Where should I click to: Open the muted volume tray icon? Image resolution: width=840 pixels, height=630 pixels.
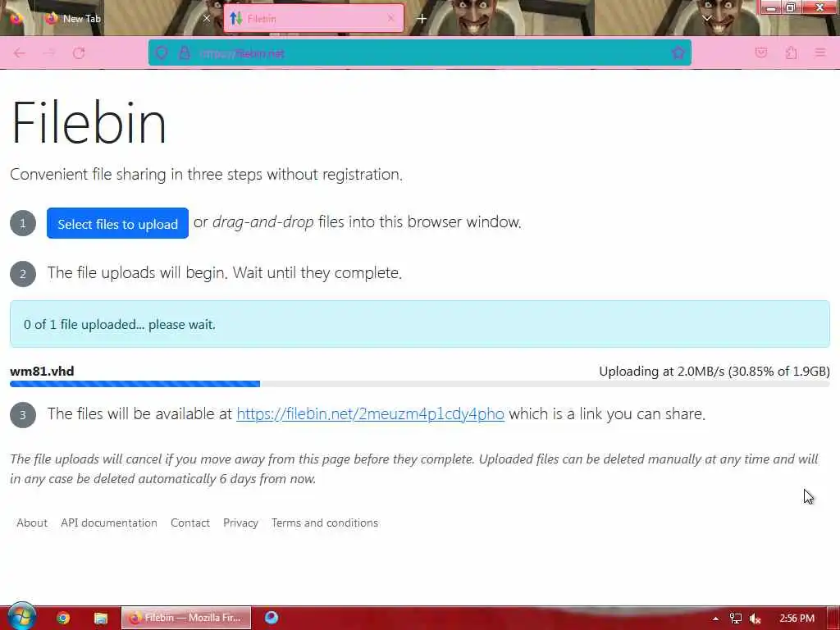tap(756, 619)
